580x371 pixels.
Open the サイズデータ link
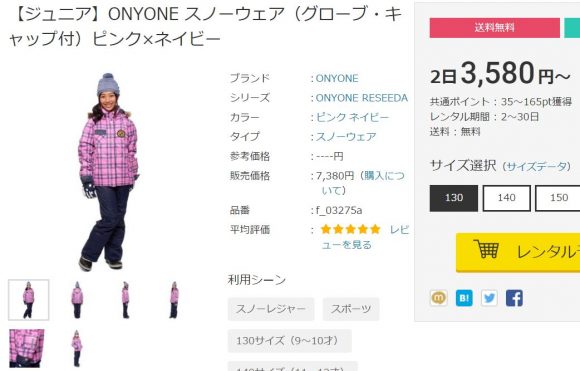(x=536, y=166)
